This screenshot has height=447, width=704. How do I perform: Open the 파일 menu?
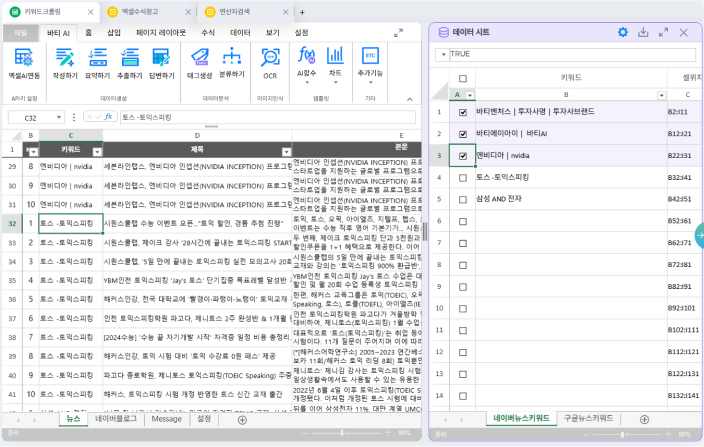tap(21, 33)
